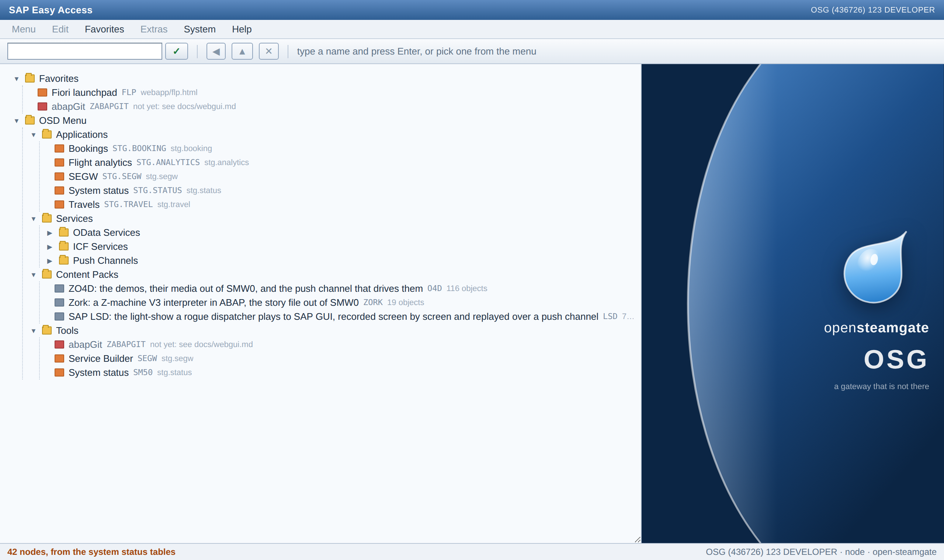
Task: Click the up arrow toolbar button
Action: (x=242, y=51)
